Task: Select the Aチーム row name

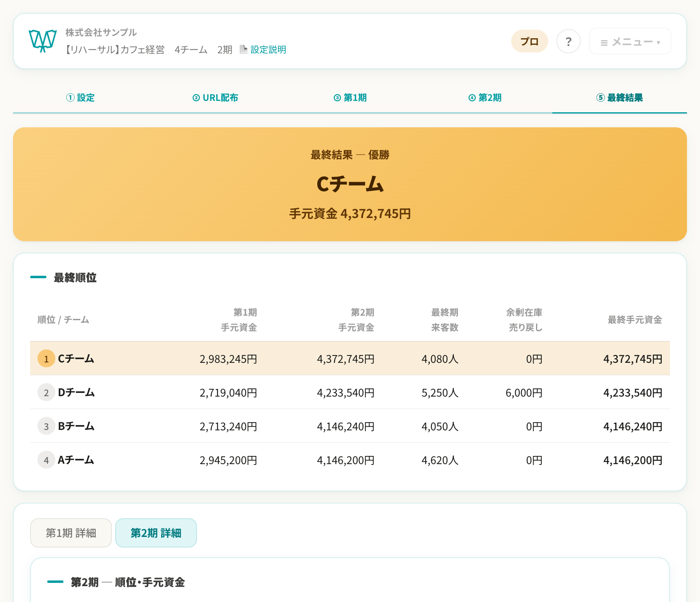Action: click(x=76, y=460)
